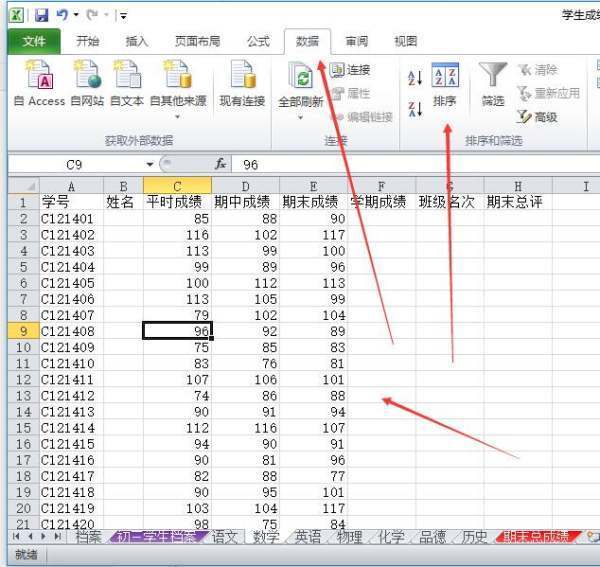
Task: Go to previous sheet navigation arrow
Action: tap(30, 536)
